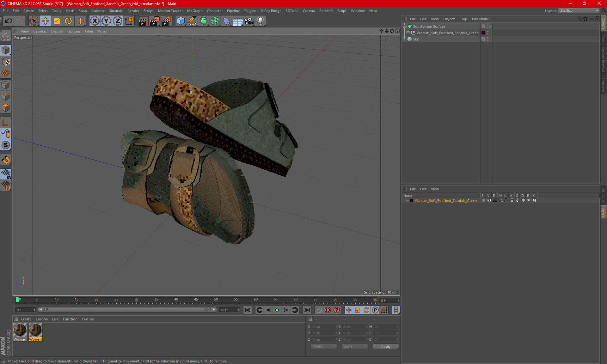Toggle layer visibility in Layers manager
The width and height of the screenshot is (607, 364).
[489, 200]
